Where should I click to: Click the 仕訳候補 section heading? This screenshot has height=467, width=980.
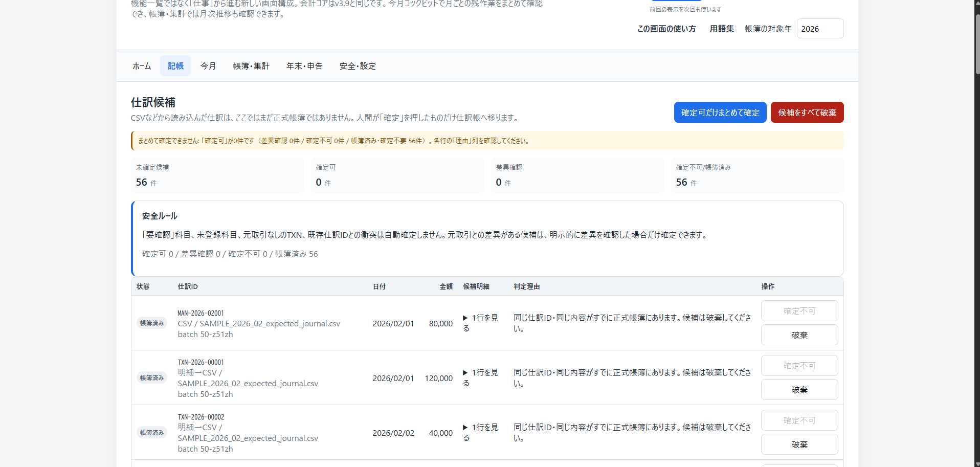[153, 102]
